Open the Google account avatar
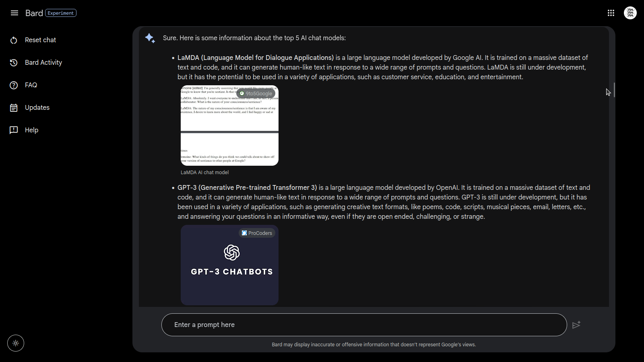 click(x=630, y=13)
